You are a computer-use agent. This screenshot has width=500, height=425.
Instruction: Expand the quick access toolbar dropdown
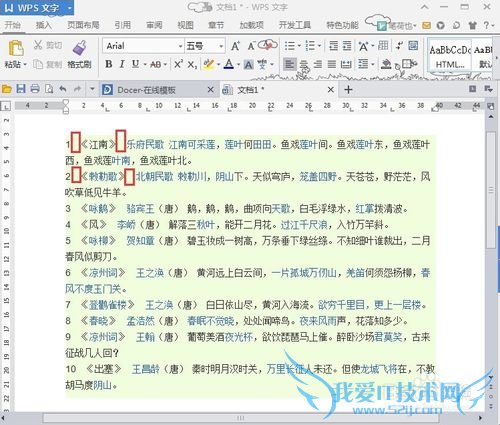(x=92, y=89)
